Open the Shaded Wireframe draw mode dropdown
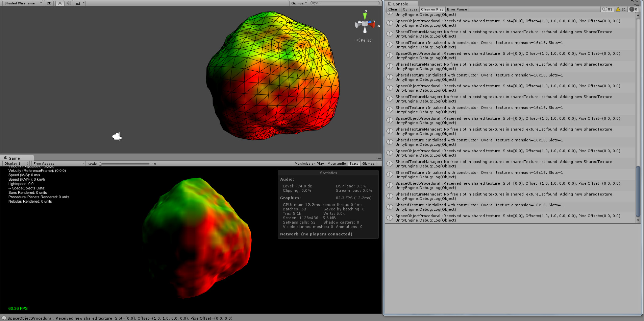Screen dimensions: 644x321 tap(21, 3)
